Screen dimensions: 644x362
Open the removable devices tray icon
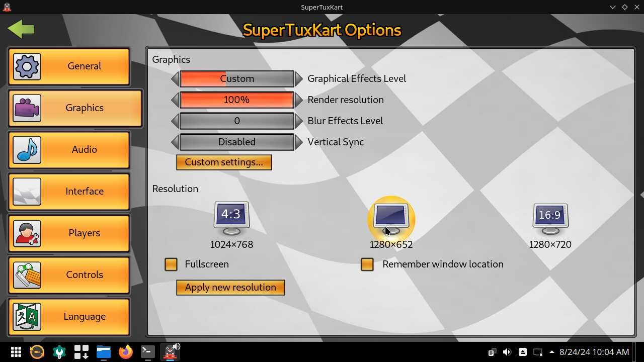(523, 352)
